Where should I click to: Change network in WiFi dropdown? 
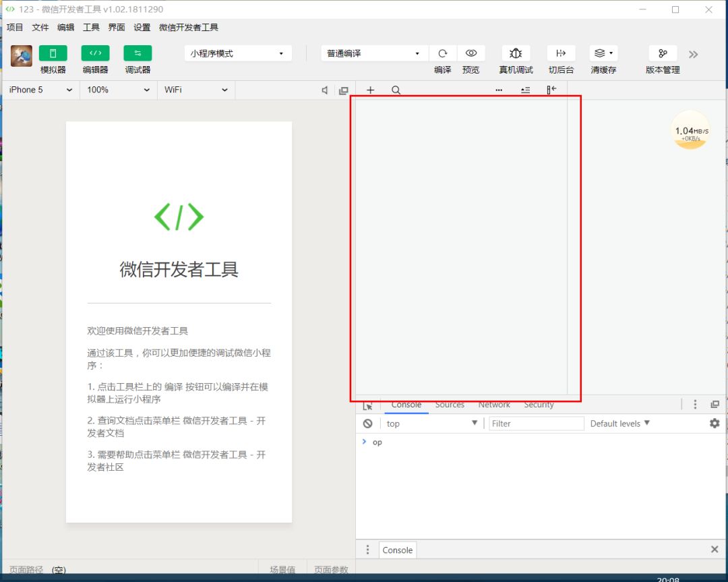(196, 90)
